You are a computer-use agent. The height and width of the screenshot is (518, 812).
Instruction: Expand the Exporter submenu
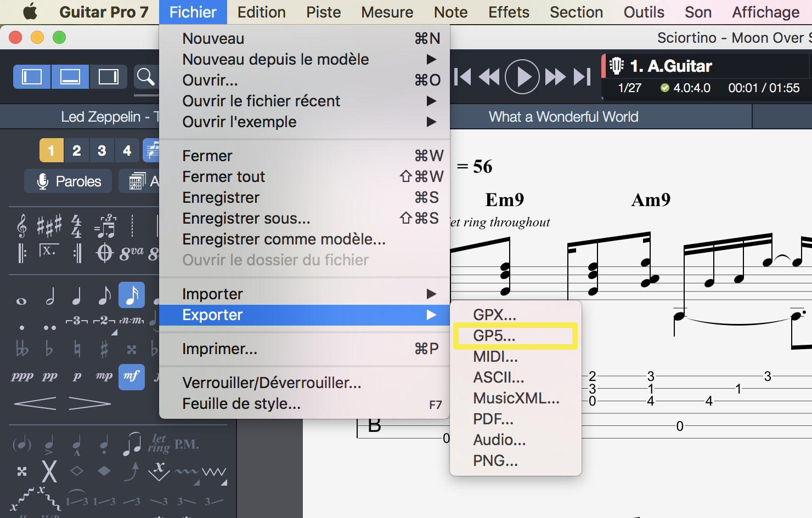[x=304, y=315]
